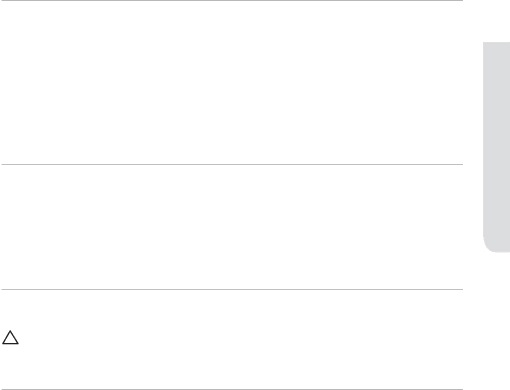Click the rounded bottom corner of gray tab

tap(491, 245)
